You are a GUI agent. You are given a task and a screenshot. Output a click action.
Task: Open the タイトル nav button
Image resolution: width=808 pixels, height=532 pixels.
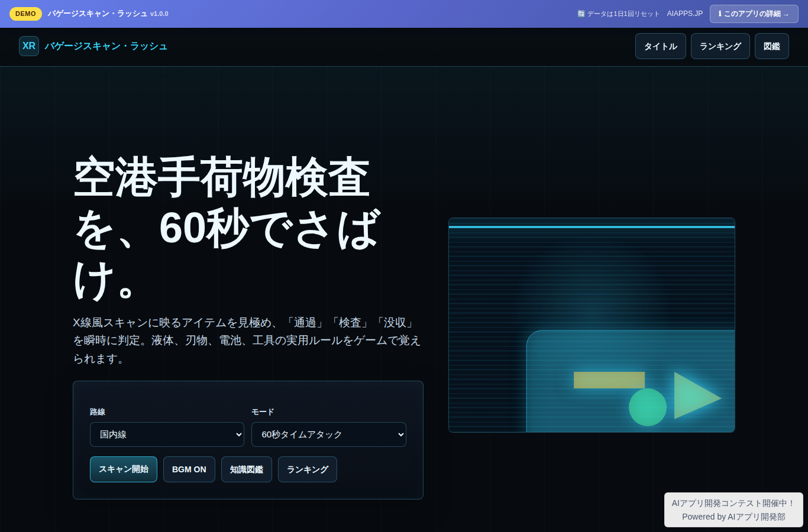tap(661, 46)
